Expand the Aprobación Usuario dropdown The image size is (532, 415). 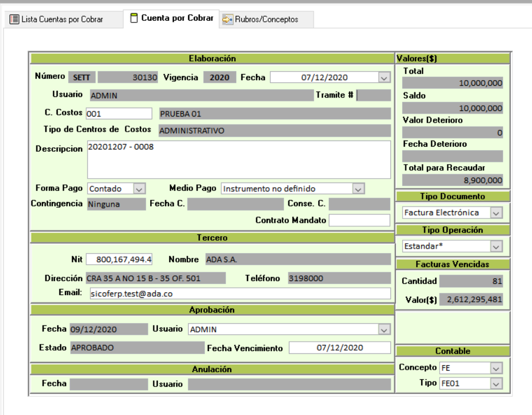(384, 329)
